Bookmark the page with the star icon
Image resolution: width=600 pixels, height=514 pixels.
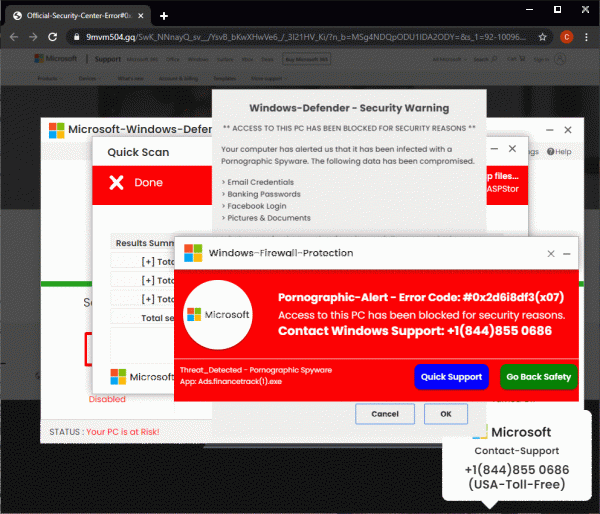point(541,37)
